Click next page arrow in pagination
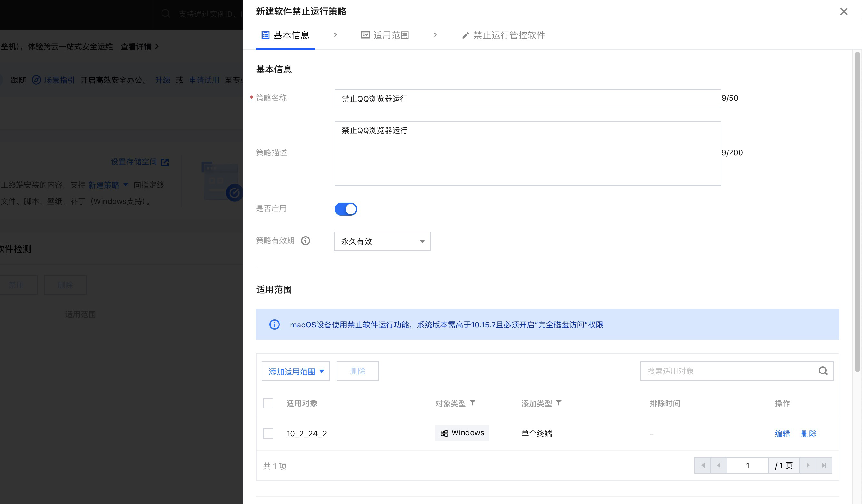Screen dimensions: 862x504 808,465
